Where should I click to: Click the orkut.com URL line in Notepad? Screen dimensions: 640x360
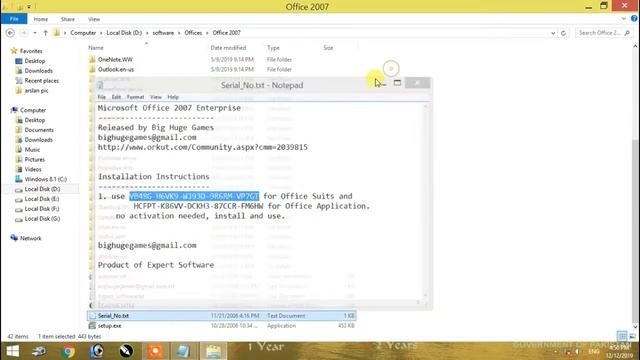202,147
